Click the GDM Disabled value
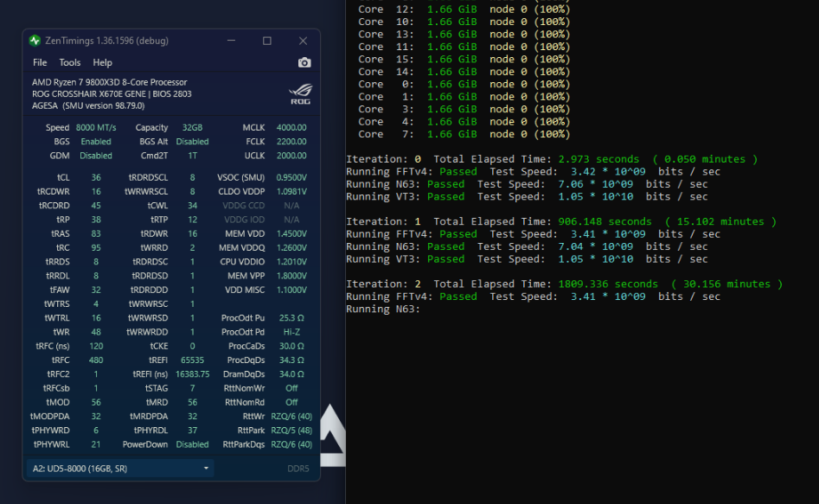 [95, 156]
